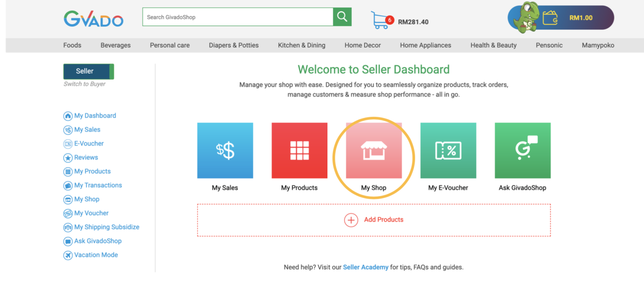
Task: Open the Foods category
Action: tap(72, 45)
